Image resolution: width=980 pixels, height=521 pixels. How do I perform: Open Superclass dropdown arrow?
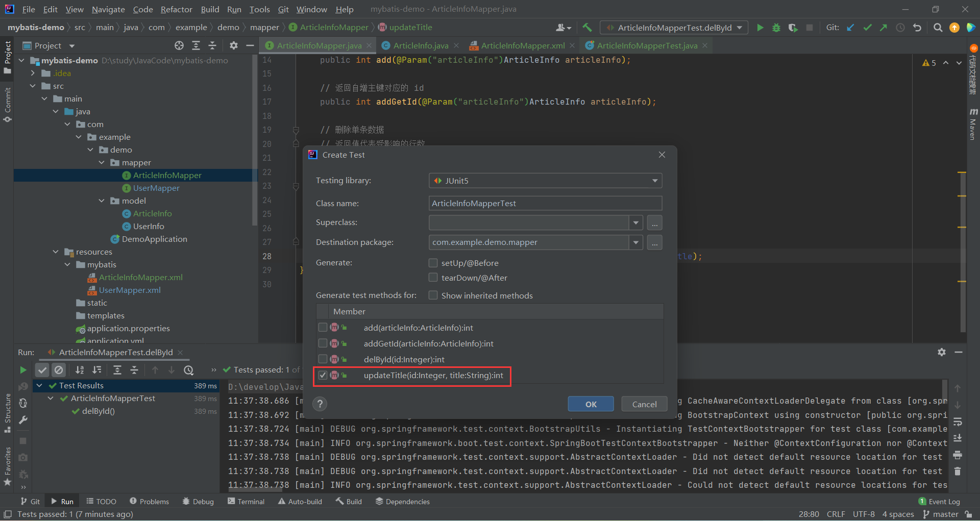[635, 223]
